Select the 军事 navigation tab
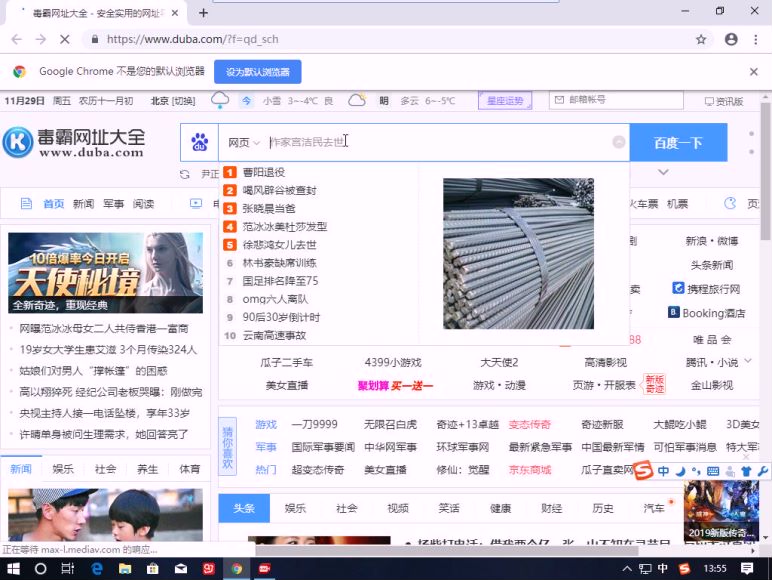The width and height of the screenshot is (772, 580). point(113,204)
